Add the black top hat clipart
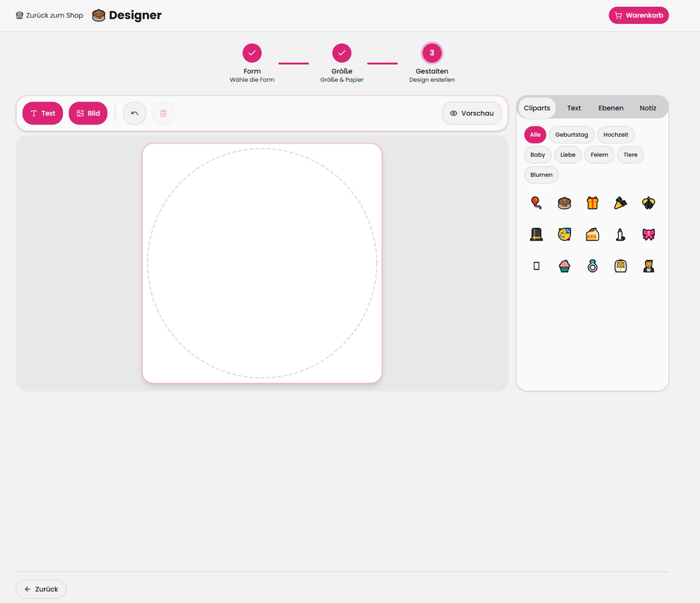700x603 pixels. (536, 234)
